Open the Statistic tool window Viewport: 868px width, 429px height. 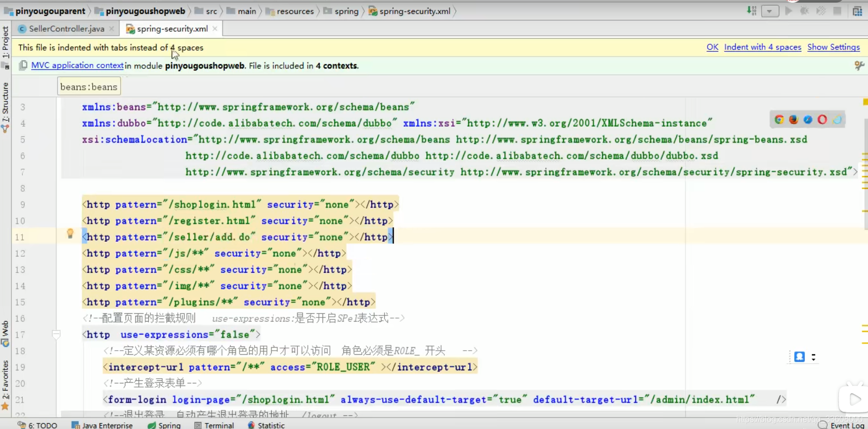click(x=266, y=425)
